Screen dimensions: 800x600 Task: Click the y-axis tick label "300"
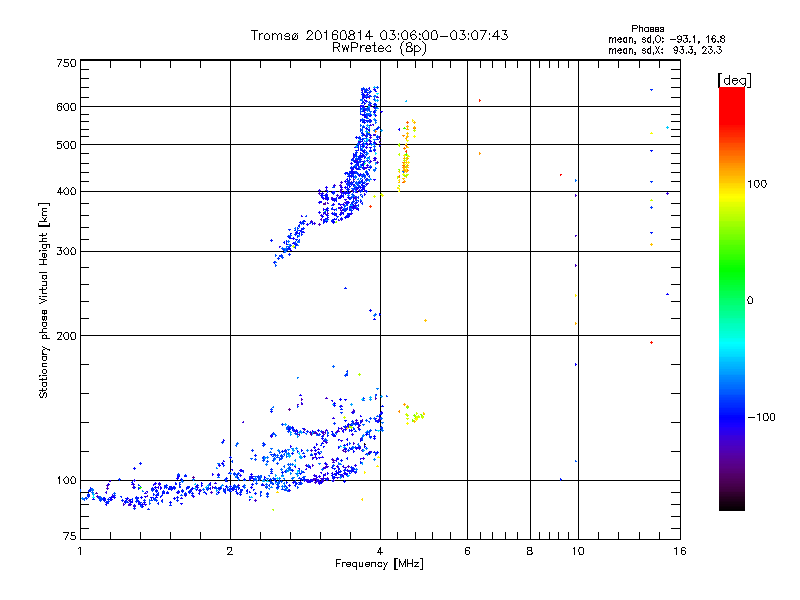click(x=66, y=252)
